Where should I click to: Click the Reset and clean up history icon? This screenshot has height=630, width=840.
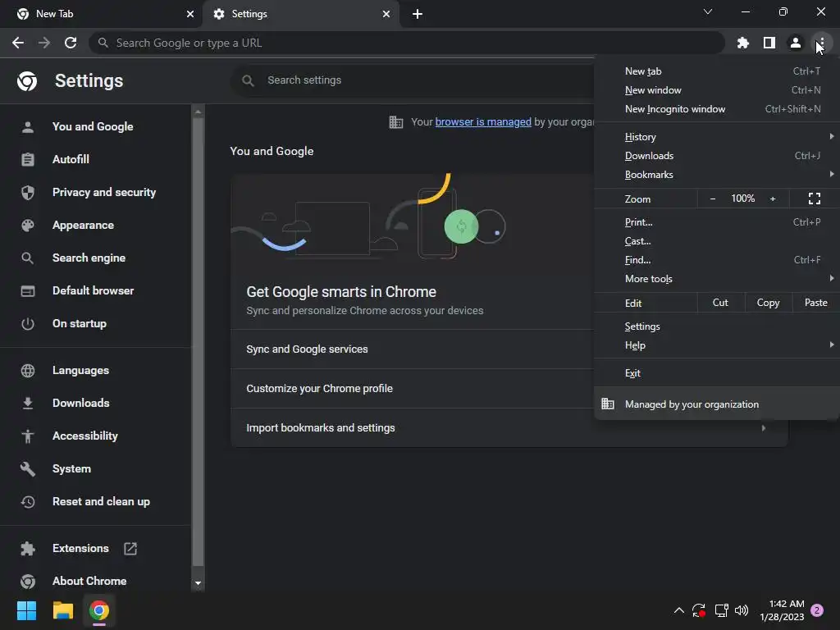pos(27,502)
